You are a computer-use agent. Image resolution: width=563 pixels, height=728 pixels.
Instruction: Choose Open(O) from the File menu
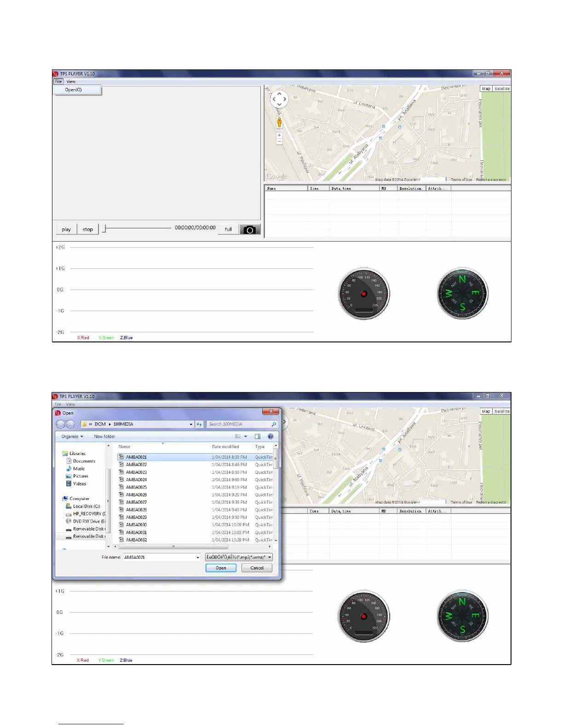point(77,90)
